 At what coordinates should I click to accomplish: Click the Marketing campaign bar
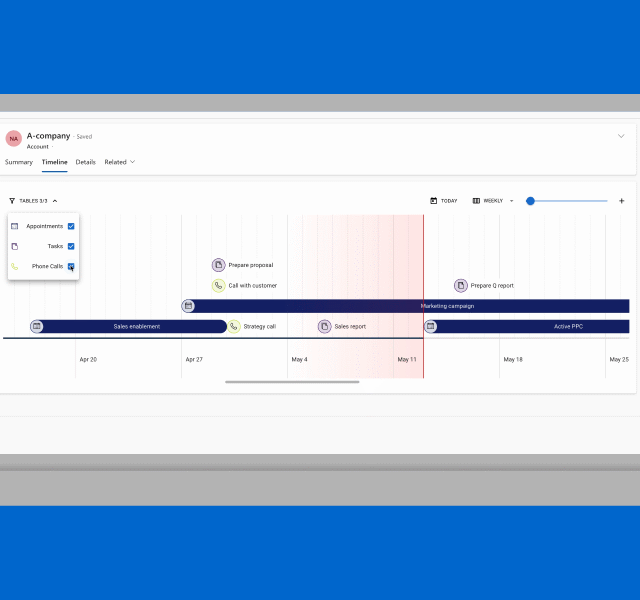pos(406,306)
